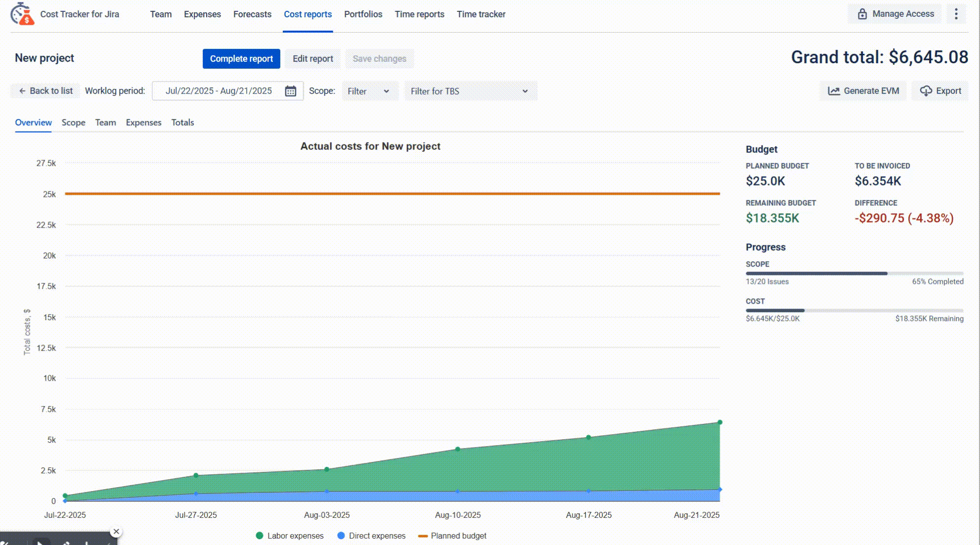This screenshot has height=545, width=980.
Task: Click the Worklog period date field
Action: click(228, 91)
